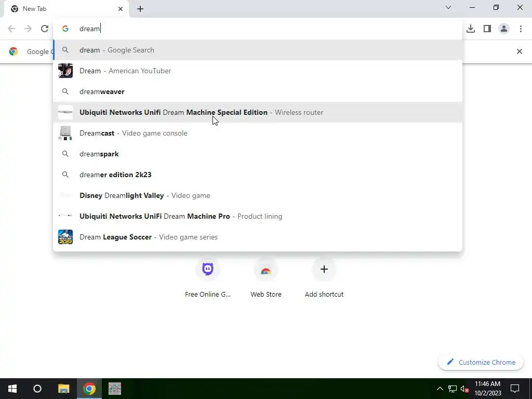Select Unifi Dream Machine Special Edition suggestion
532x399 pixels.
258,112
